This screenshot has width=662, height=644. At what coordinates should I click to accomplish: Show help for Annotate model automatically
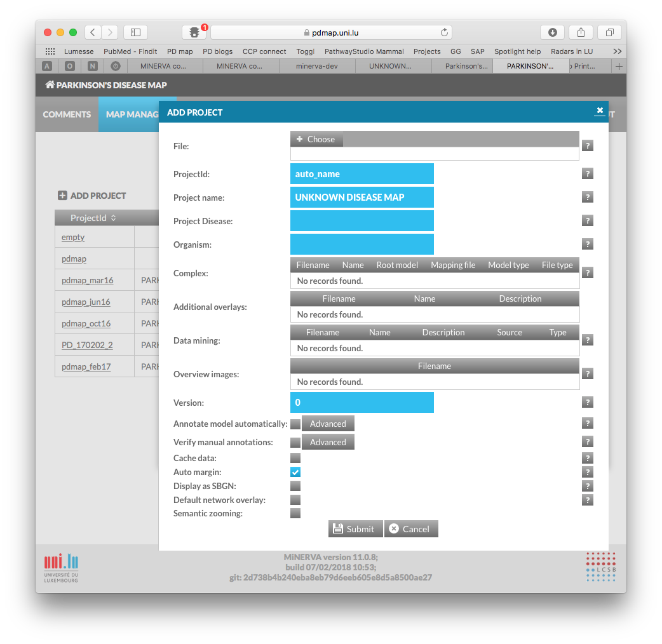pyautogui.click(x=587, y=423)
